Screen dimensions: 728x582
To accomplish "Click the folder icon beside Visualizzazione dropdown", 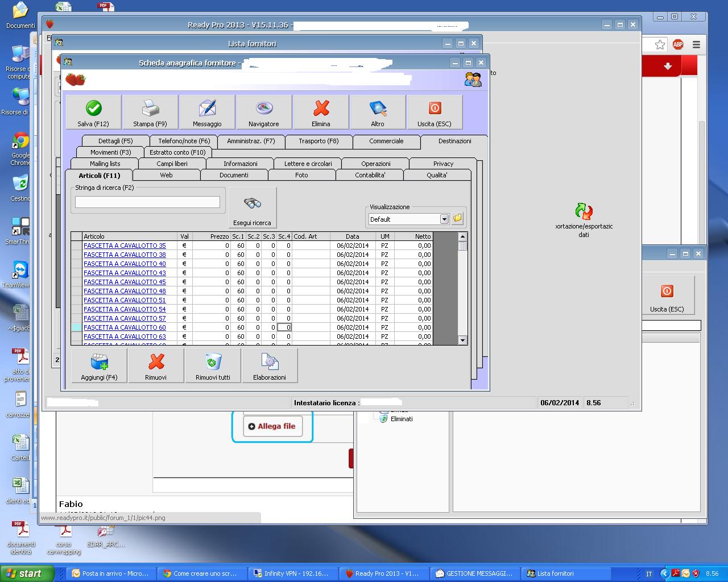I will [458, 219].
